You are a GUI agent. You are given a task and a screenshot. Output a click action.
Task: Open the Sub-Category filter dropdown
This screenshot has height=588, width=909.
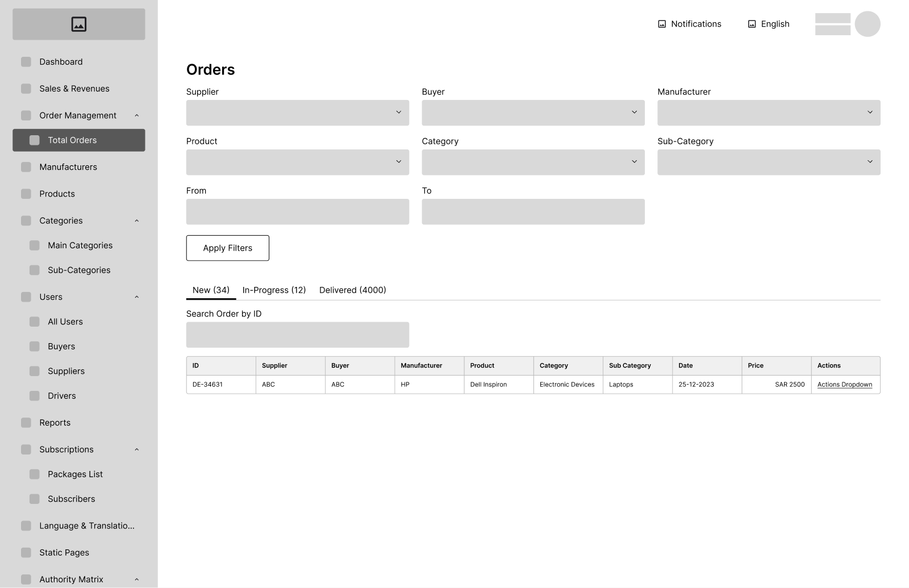769,162
